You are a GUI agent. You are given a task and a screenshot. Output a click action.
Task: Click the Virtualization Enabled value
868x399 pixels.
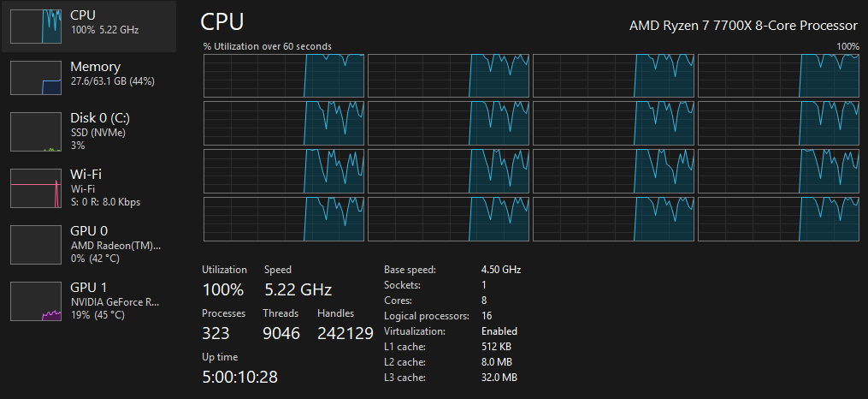coord(499,331)
